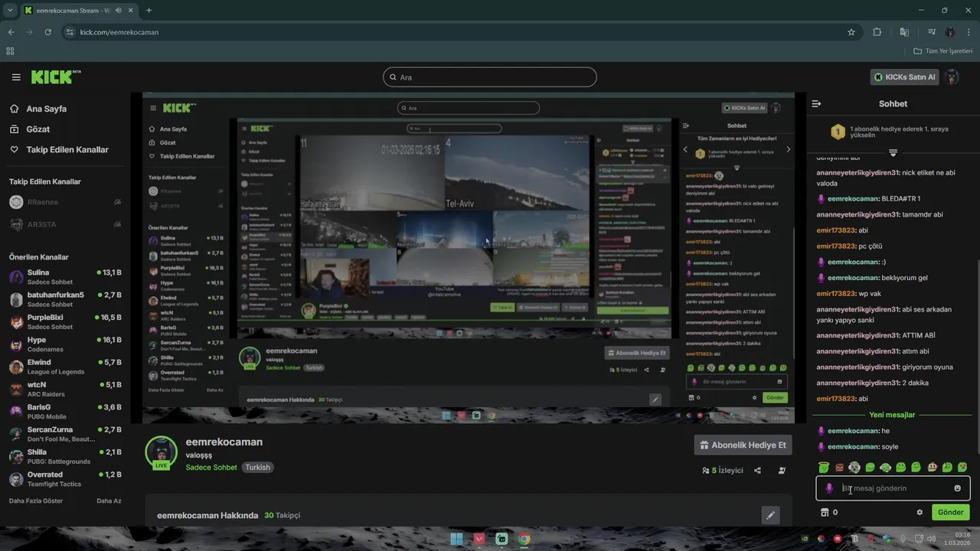
Task: Open the tab search dropdown arrow at top left
Action: coord(9,11)
